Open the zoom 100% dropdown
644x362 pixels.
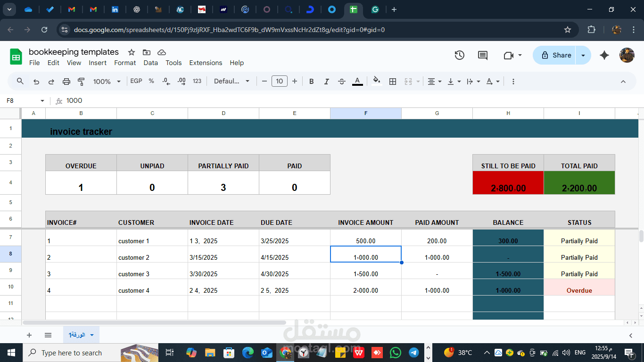tap(107, 82)
